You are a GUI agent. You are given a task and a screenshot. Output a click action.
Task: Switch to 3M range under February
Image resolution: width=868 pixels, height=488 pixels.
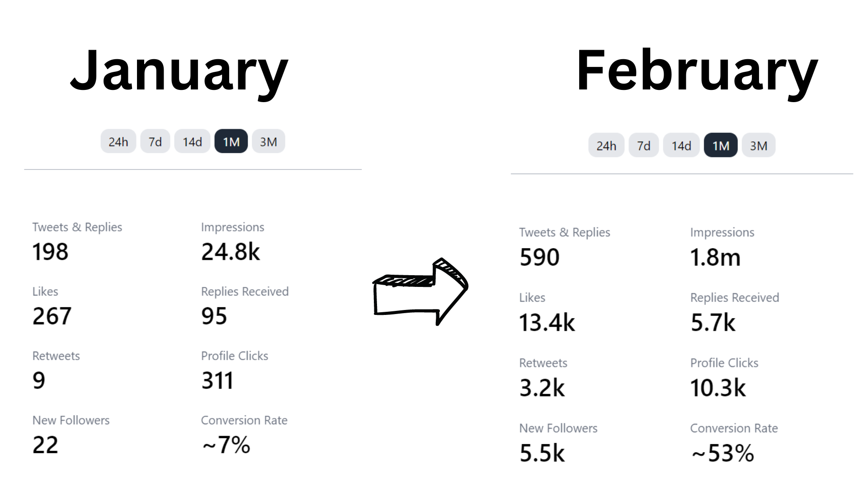759,145
